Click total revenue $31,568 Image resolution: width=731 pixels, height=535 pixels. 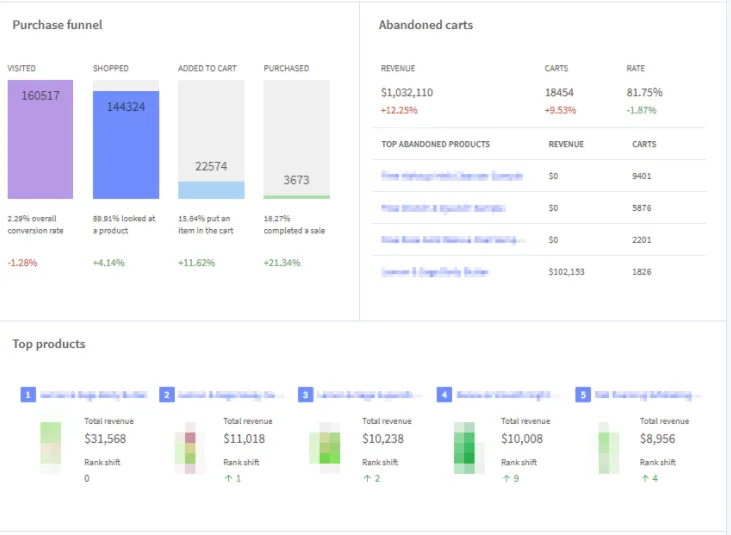pos(105,439)
